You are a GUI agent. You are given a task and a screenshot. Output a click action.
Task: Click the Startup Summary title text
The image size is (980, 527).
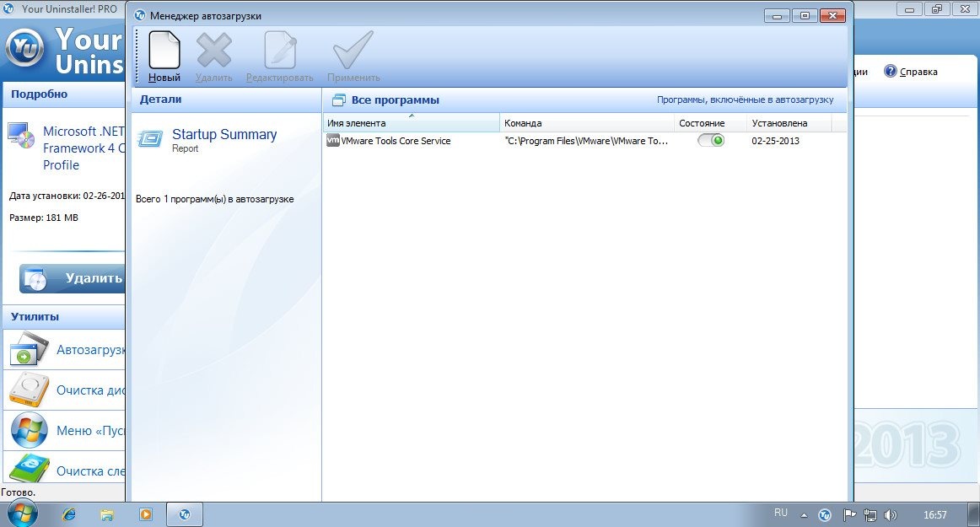tap(224, 134)
